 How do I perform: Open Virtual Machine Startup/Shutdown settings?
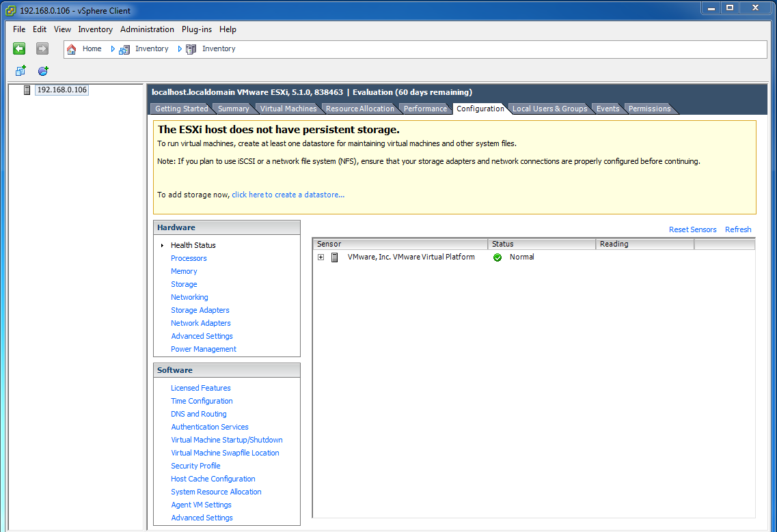227,440
